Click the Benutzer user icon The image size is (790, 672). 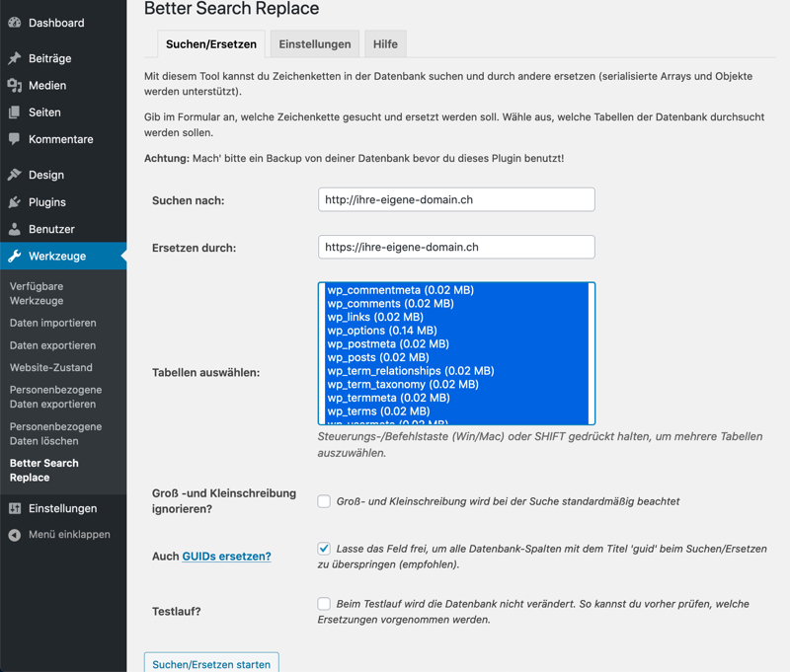(15, 229)
